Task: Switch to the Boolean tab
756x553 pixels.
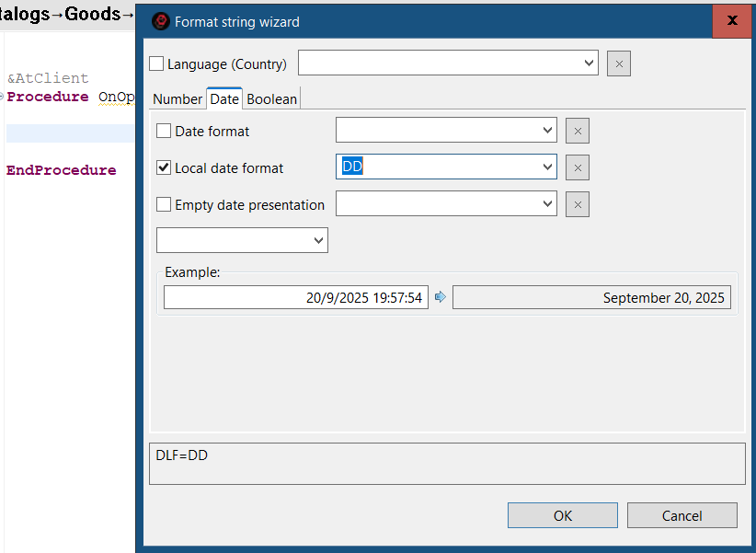Action: [272, 99]
